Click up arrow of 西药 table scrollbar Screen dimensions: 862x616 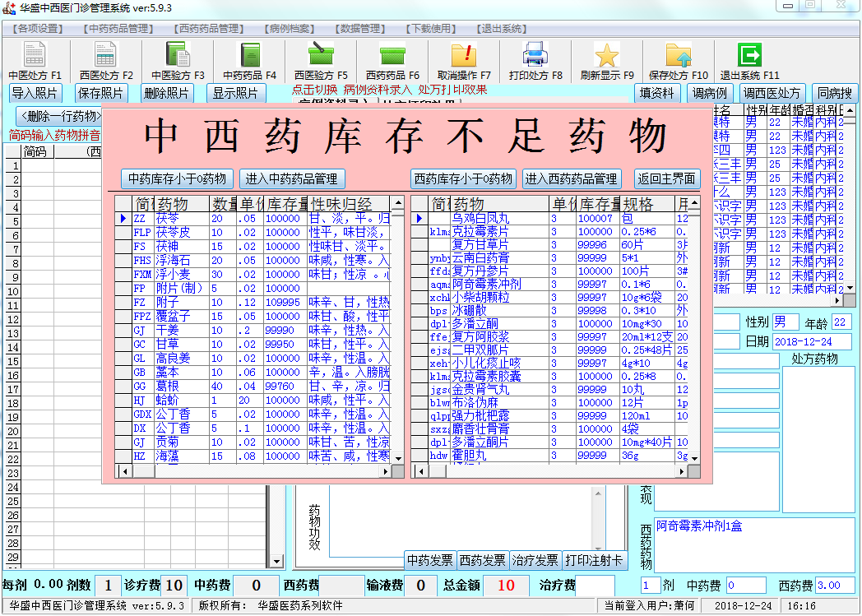[x=695, y=203]
